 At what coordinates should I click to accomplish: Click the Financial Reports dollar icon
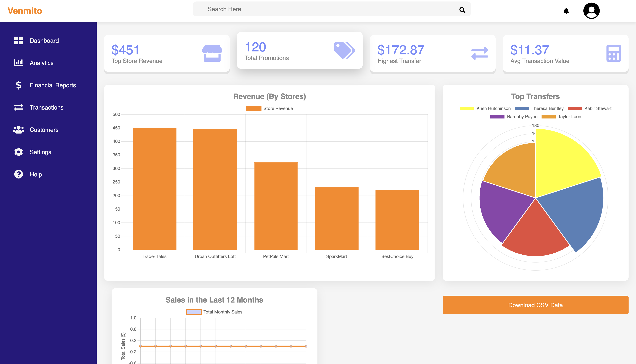(19, 85)
